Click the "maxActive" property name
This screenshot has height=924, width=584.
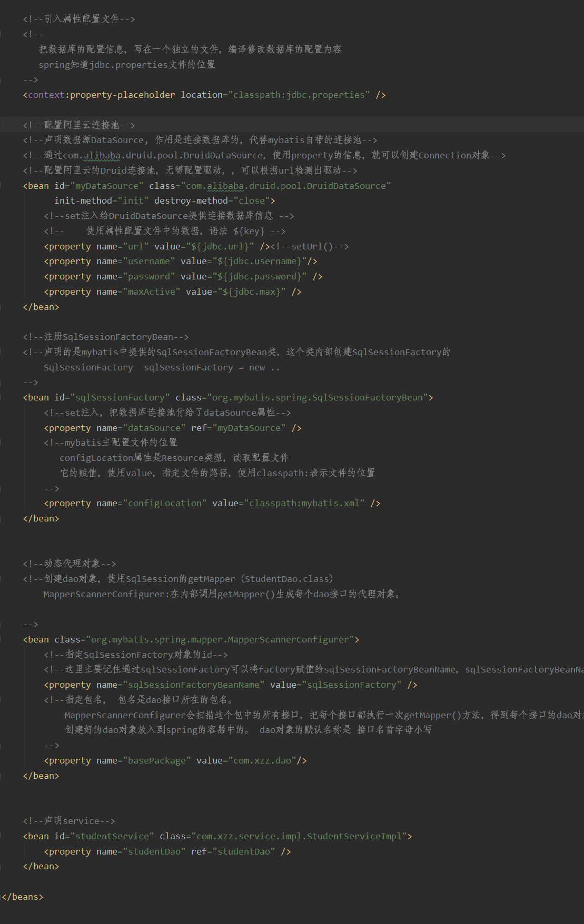(151, 292)
